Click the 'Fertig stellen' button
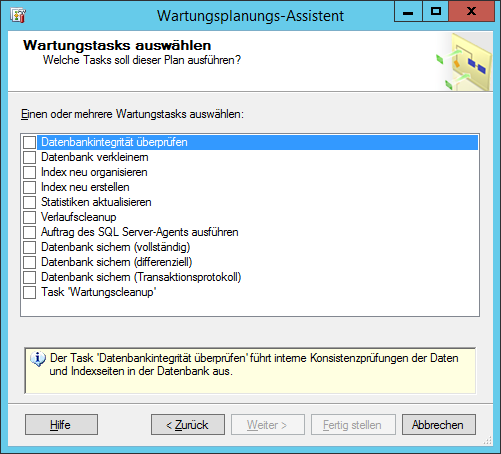Viewport: 501px width, 454px height. (x=353, y=425)
